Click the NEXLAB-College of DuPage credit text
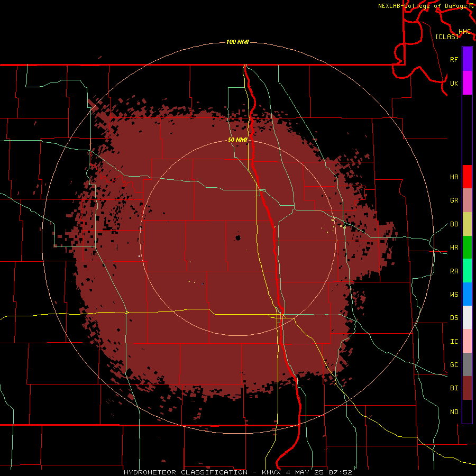476x476 pixels. (x=423, y=6)
